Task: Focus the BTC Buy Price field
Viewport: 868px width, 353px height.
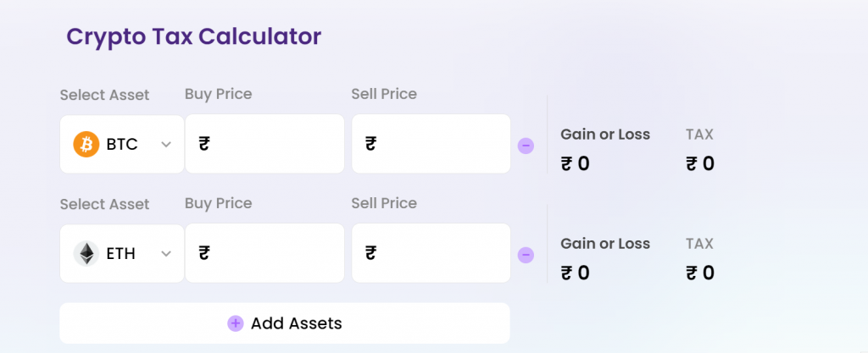Action: 264,144
